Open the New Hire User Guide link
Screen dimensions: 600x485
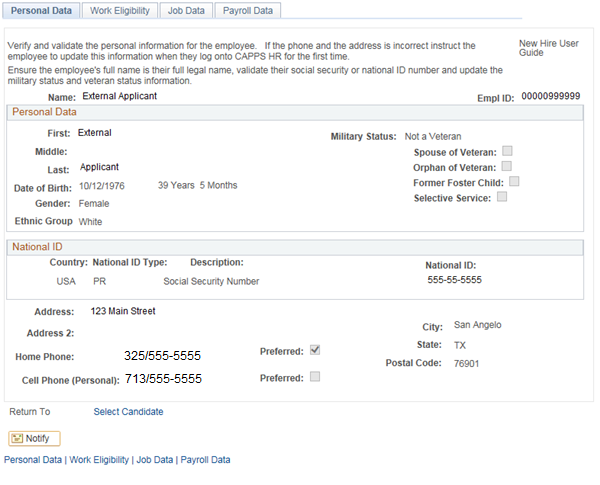click(546, 48)
